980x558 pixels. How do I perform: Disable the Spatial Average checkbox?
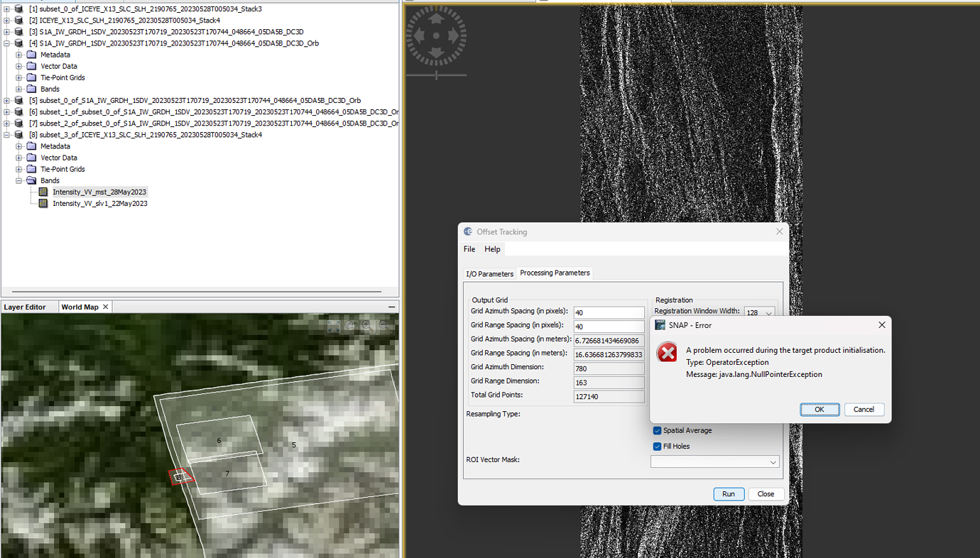pyautogui.click(x=657, y=430)
